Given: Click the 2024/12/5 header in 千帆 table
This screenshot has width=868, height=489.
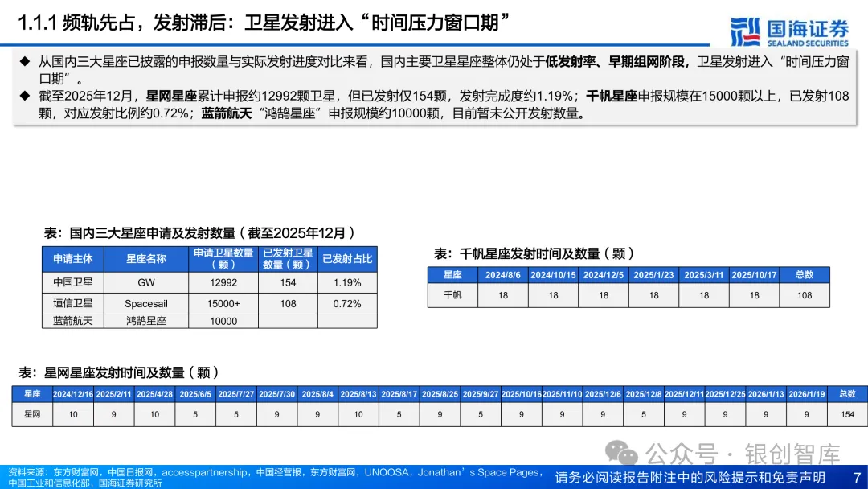Looking at the screenshot, I should (604, 275).
